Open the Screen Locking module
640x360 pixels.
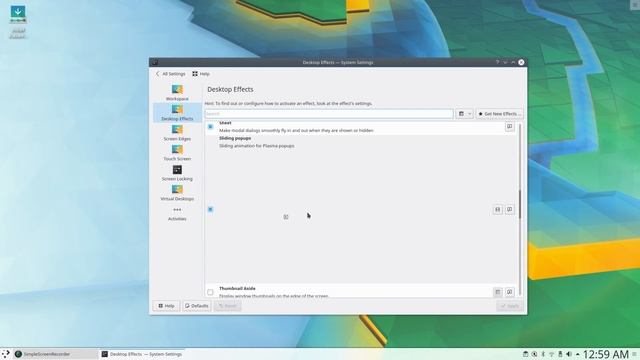coord(177,173)
